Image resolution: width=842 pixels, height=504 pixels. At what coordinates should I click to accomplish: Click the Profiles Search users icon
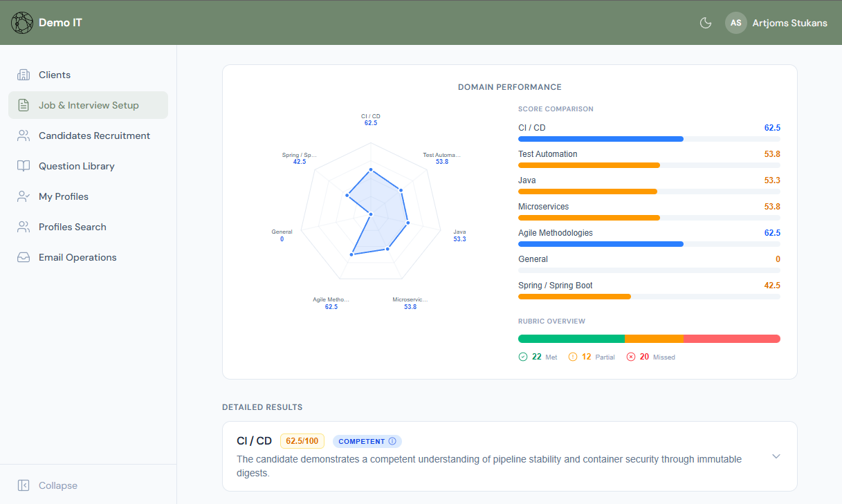tap(24, 227)
